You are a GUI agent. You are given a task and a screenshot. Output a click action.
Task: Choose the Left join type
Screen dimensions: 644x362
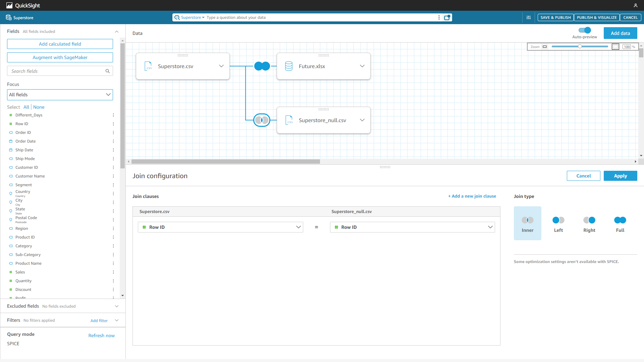[x=558, y=223]
